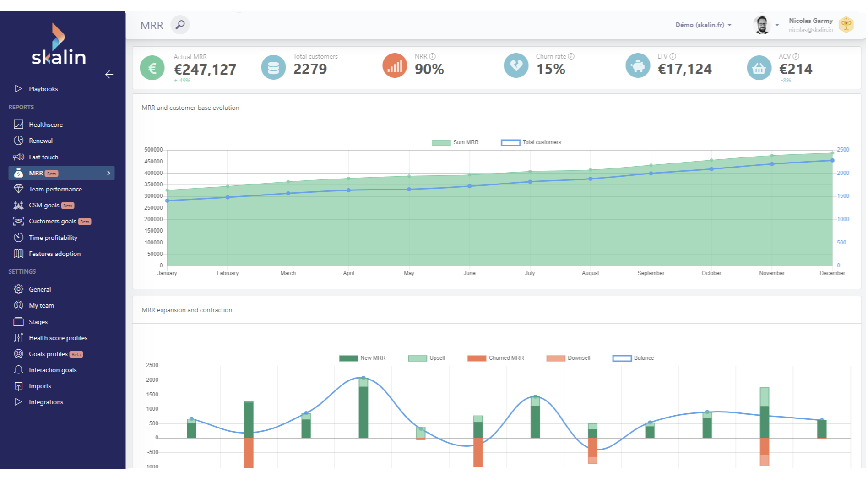Click the search magnifier icon next to MRR

pyautogui.click(x=180, y=25)
